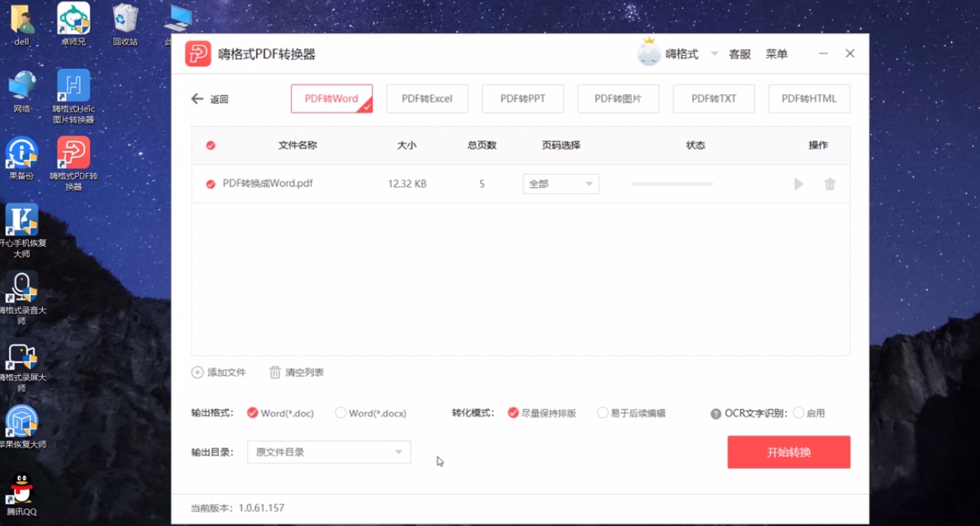Click the 嗨格式PDF转换器 logo icon in title bar
980x526 pixels.
click(198, 54)
